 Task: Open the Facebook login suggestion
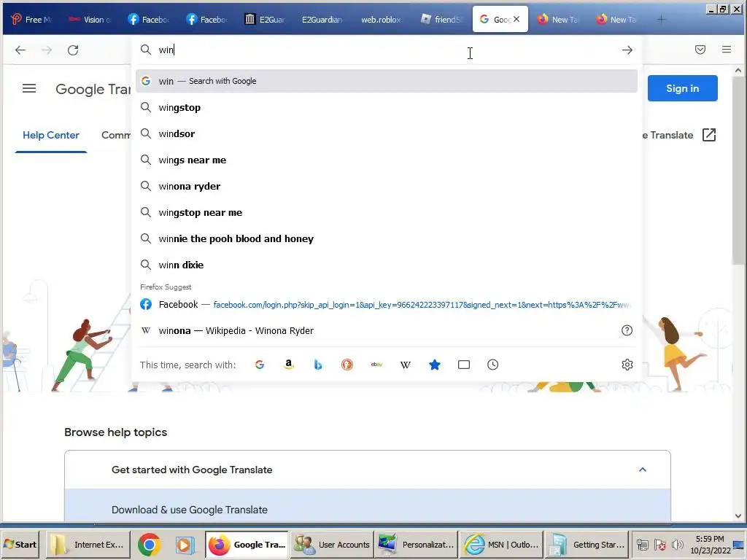pos(387,304)
